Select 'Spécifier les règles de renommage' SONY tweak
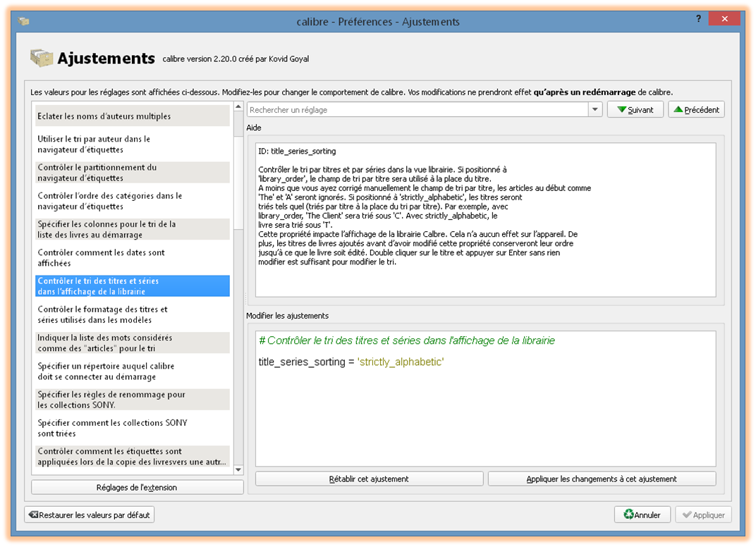 click(x=133, y=400)
